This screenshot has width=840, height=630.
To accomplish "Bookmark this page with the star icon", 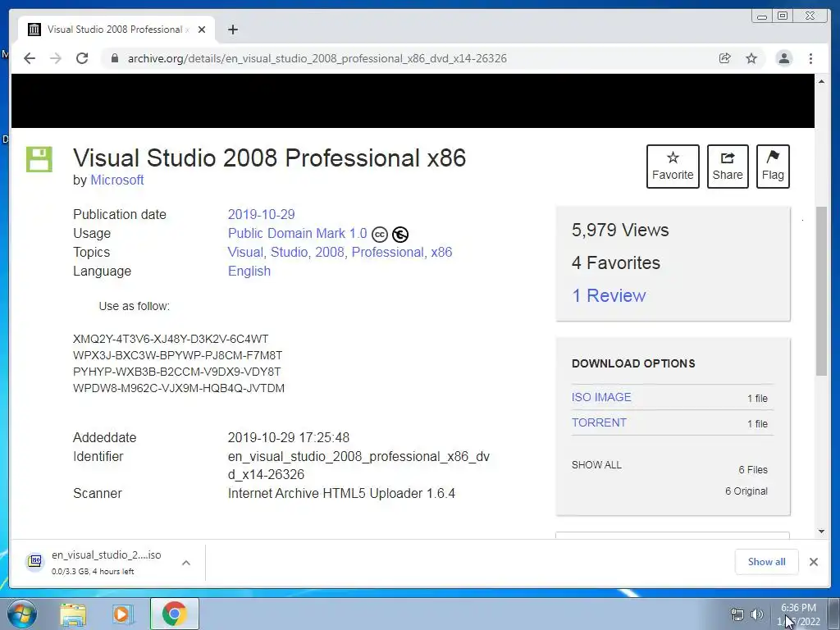I will tap(751, 58).
